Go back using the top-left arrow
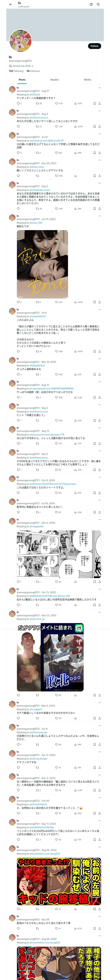 11,5
